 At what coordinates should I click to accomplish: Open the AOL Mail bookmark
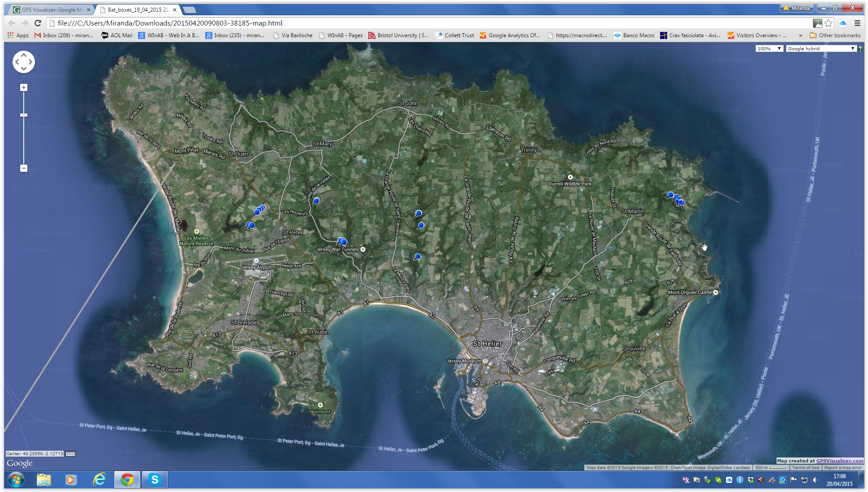[117, 35]
